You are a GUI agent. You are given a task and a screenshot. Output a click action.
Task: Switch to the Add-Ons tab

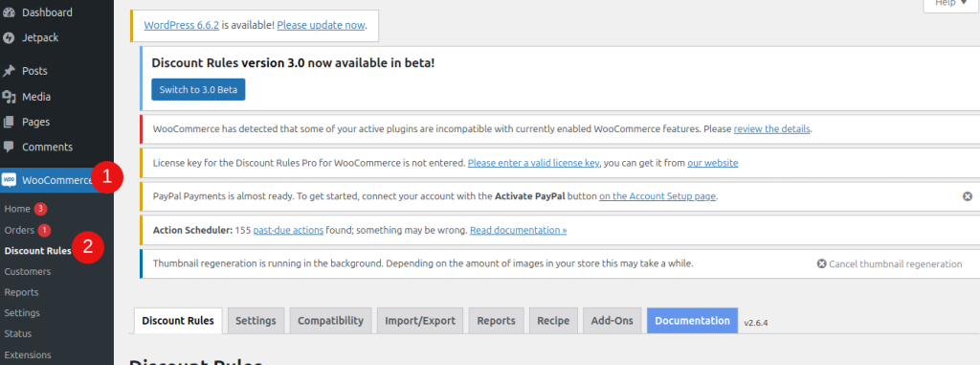click(x=612, y=321)
